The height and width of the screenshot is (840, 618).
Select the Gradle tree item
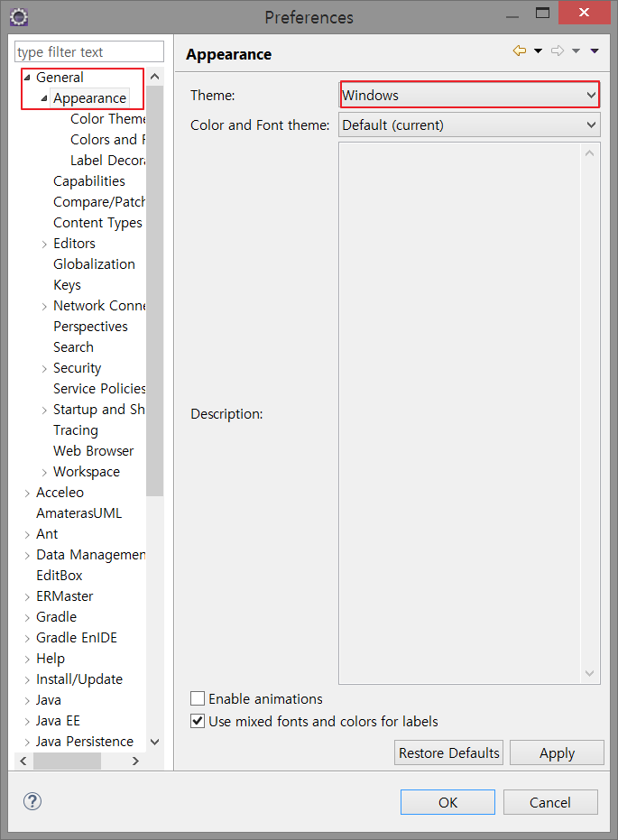click(56, 617)
